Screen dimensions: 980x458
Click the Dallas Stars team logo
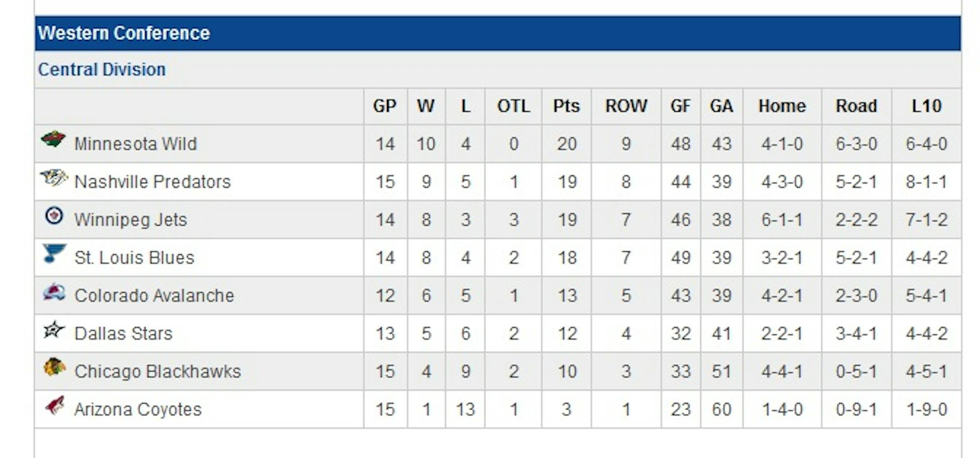point(54,330)
